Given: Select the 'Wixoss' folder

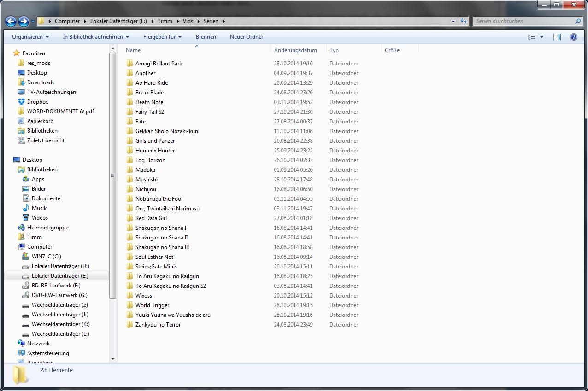Looking at the screenshot, I should click(144, 296).
